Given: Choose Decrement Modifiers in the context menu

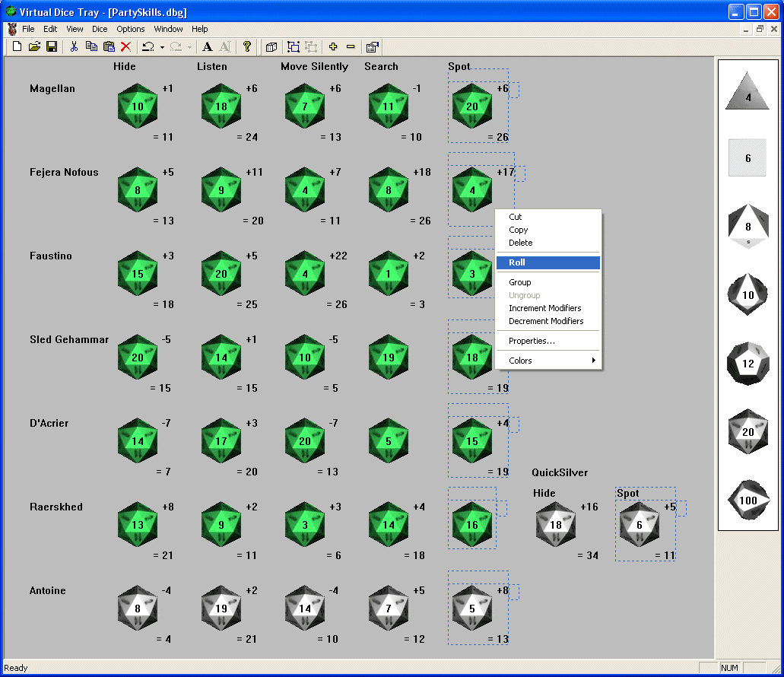Looking at the screenshot, I should (548, 321).
